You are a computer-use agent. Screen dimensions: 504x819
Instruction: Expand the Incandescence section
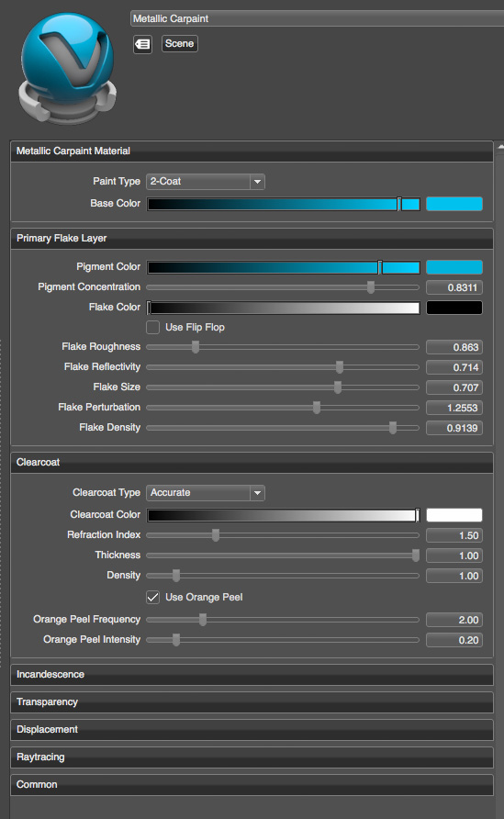pyautogui.click(x=252, y=675)
